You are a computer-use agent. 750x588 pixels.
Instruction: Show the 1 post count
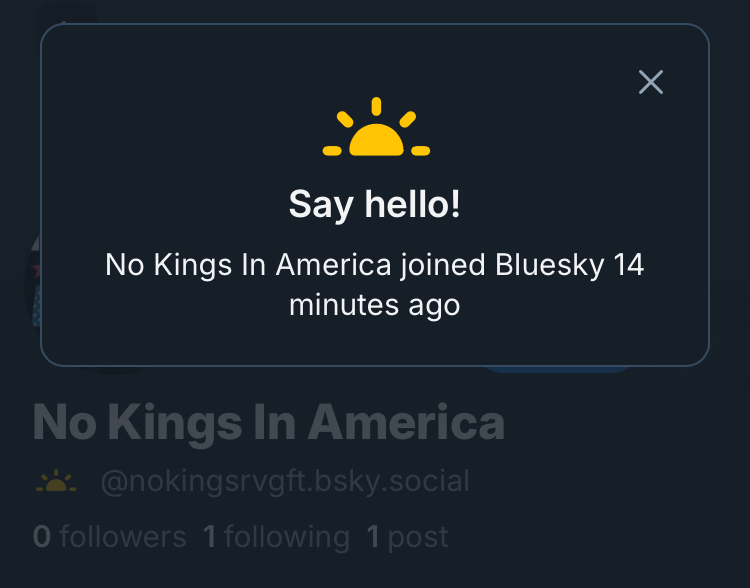click(x=408, y=537)
